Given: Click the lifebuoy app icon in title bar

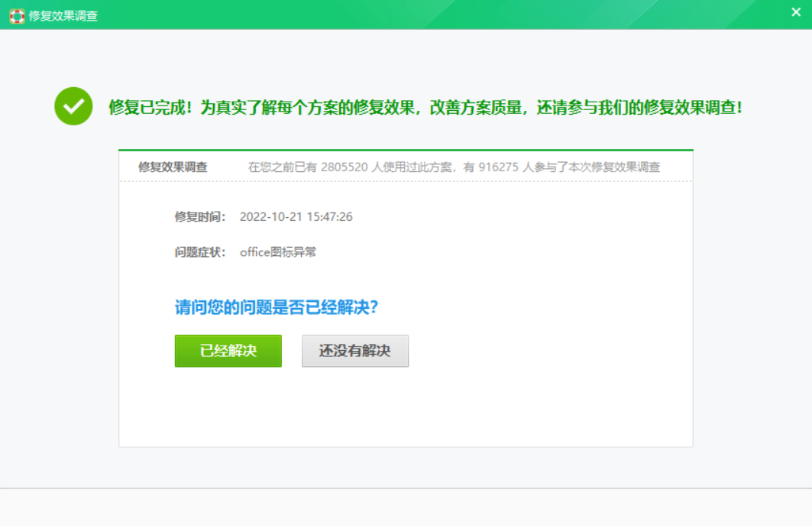Looking at the screenshot, I should pyautogui.click(x=17, y=16).
